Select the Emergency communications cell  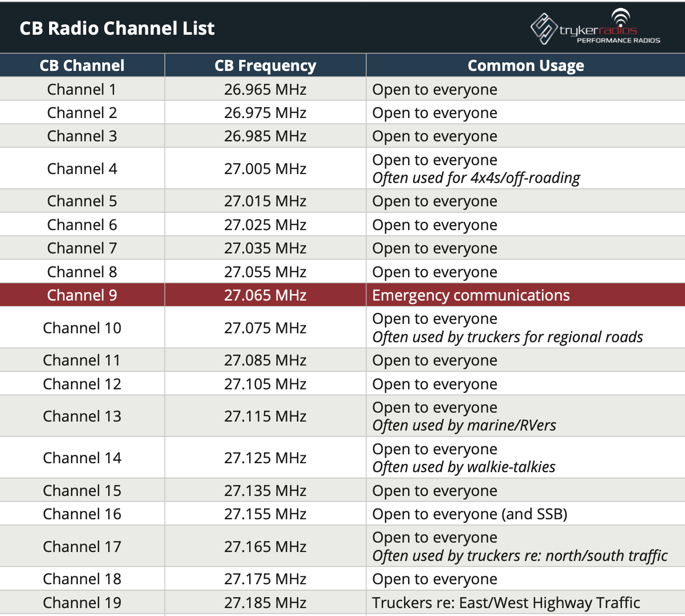471,295
